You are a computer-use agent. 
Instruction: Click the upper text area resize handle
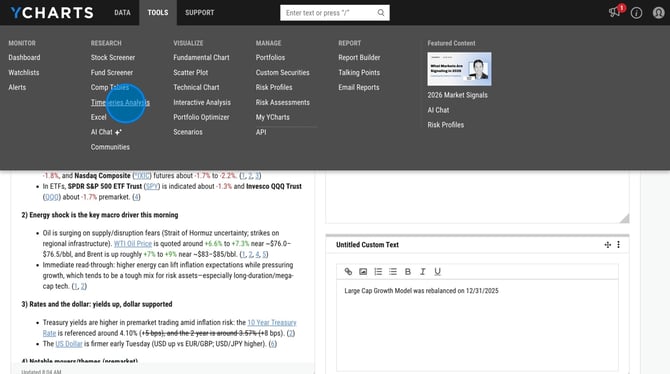pos(624,218)
